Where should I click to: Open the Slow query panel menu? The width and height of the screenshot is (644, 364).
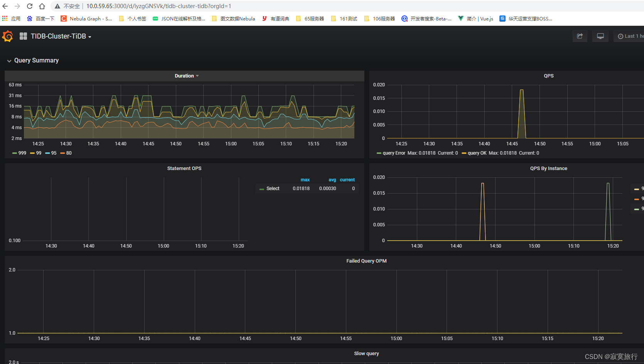tap(366, 354)
